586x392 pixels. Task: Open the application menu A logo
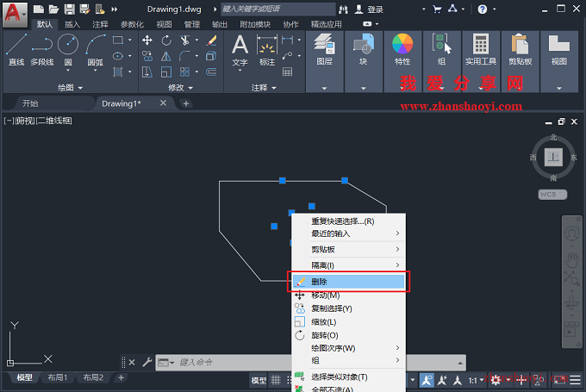coord(15,14)
